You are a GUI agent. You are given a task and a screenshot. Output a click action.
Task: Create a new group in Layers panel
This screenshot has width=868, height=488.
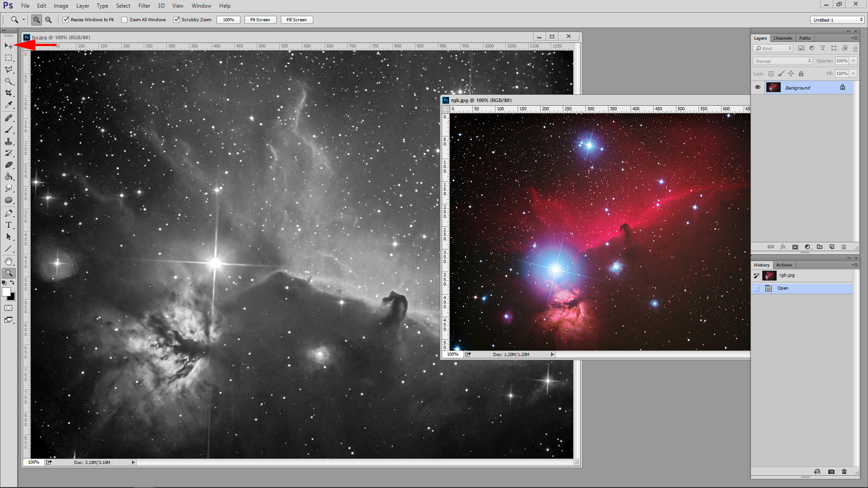click(820, 247)
